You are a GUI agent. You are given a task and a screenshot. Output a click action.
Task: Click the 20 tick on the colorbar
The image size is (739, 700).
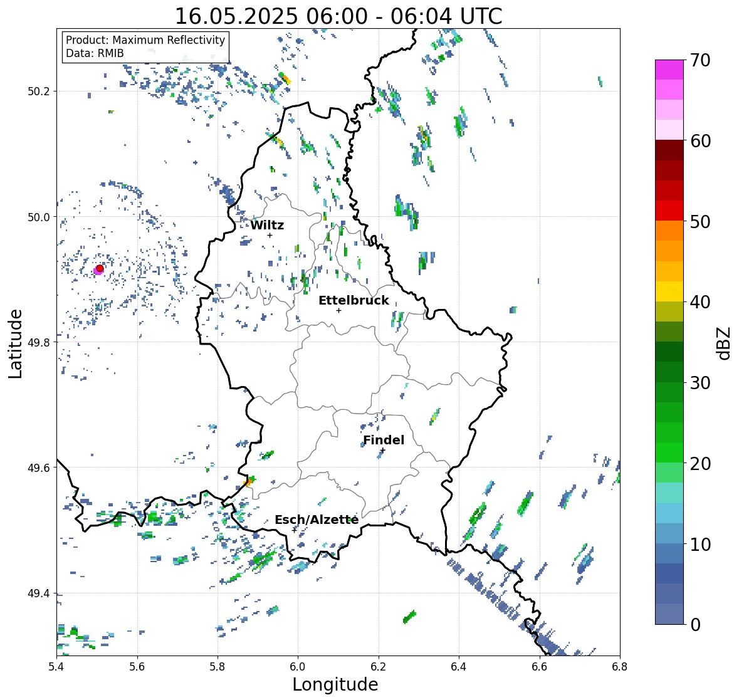point(700,464)
